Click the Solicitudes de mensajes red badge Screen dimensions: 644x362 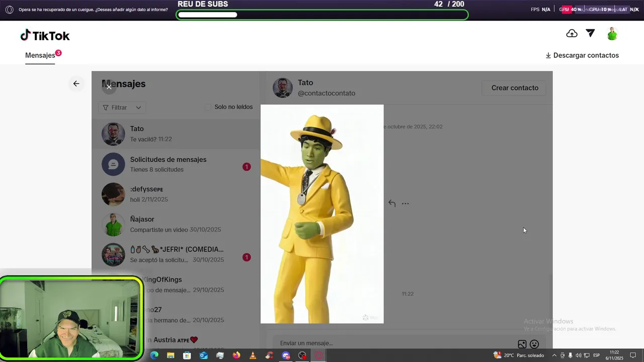click(x=247, y=167)
